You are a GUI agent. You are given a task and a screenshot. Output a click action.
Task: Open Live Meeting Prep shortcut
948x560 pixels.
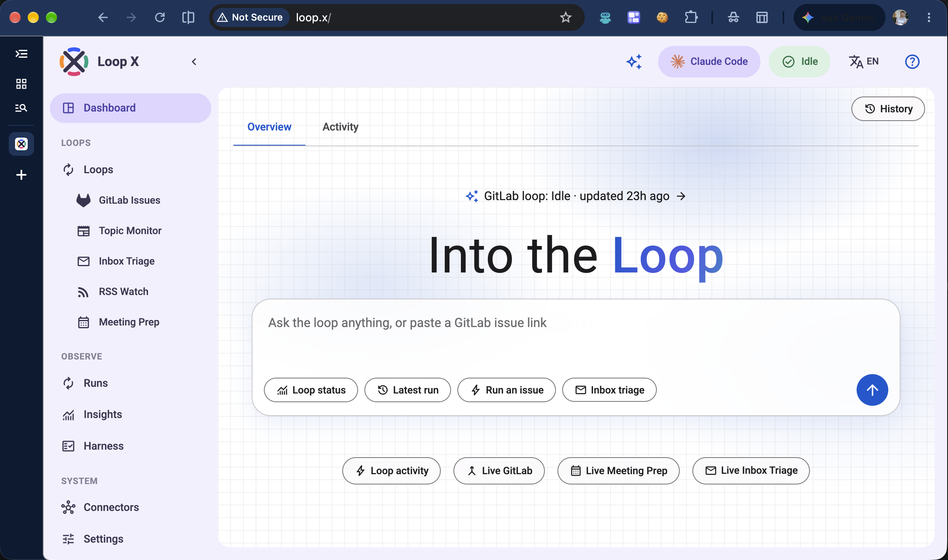pyautogui.click(x=618, y=471)
